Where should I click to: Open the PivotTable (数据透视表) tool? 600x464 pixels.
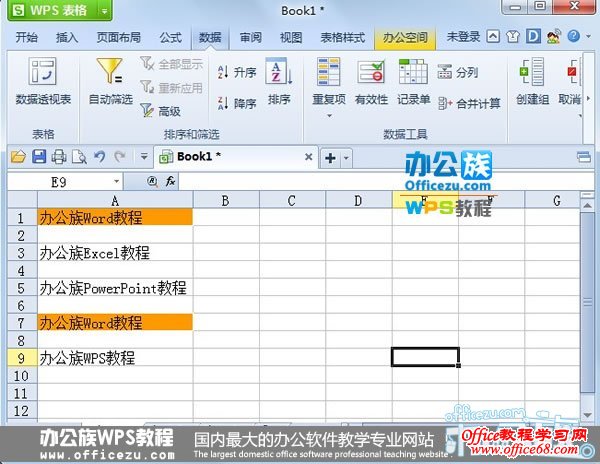tap(43, 81)
